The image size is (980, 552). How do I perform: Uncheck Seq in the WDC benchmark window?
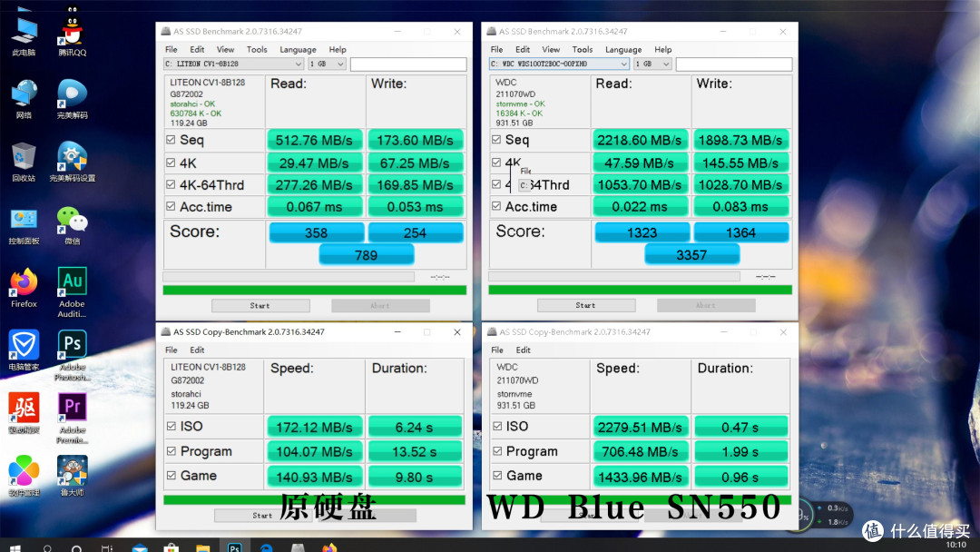point(496,140)
